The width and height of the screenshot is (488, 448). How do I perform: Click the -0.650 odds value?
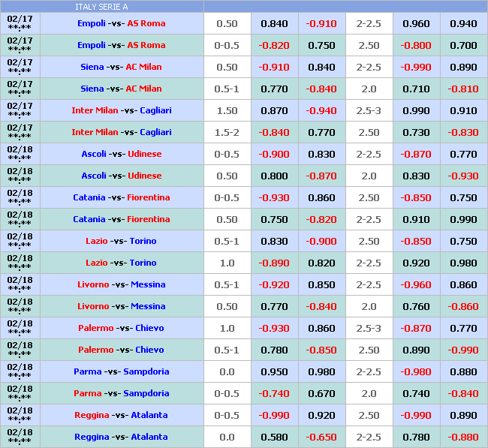[321, 437]
